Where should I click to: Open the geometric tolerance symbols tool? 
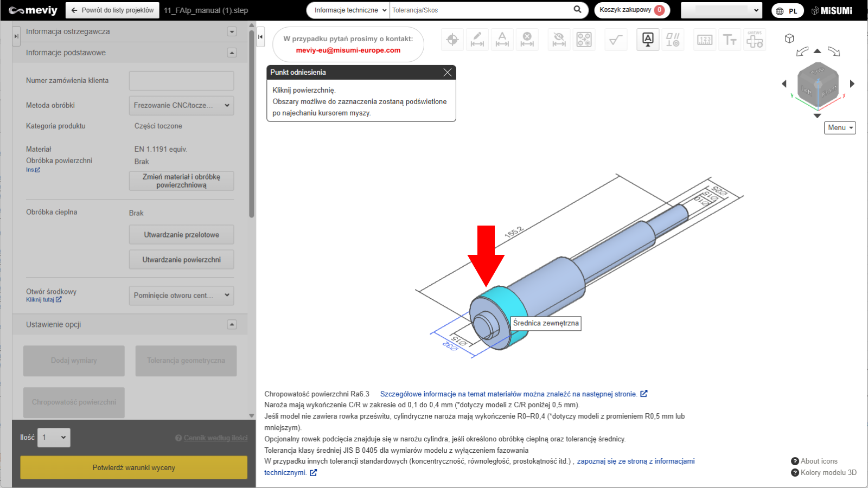[x=673, y=40]
